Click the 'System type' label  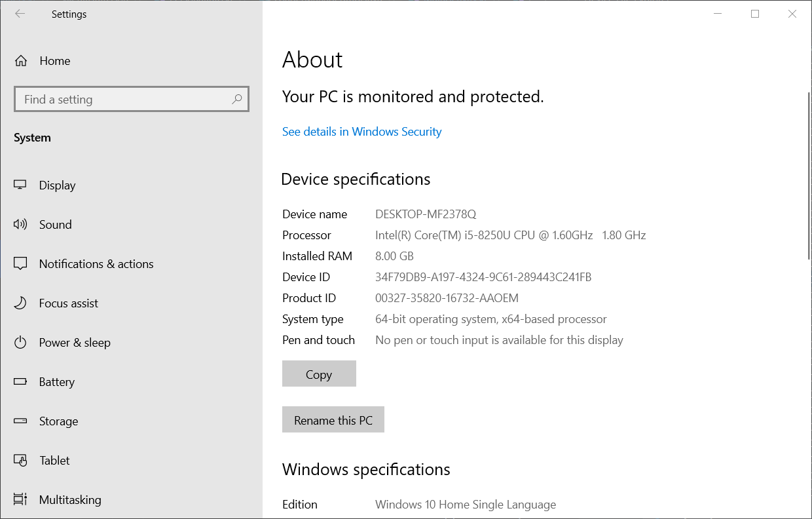pos(313,319)
